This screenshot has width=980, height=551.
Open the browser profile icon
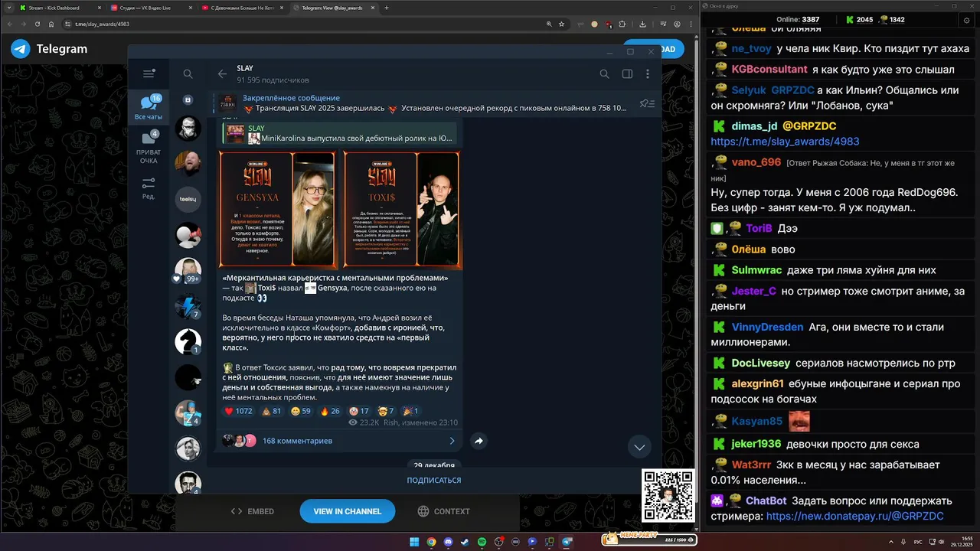tap(677, 24)
